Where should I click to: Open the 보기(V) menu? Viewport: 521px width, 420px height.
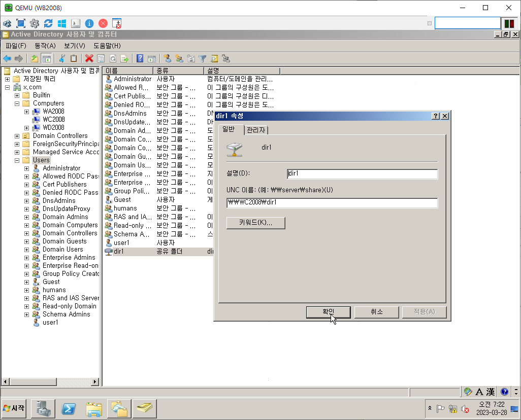[75, 46]
